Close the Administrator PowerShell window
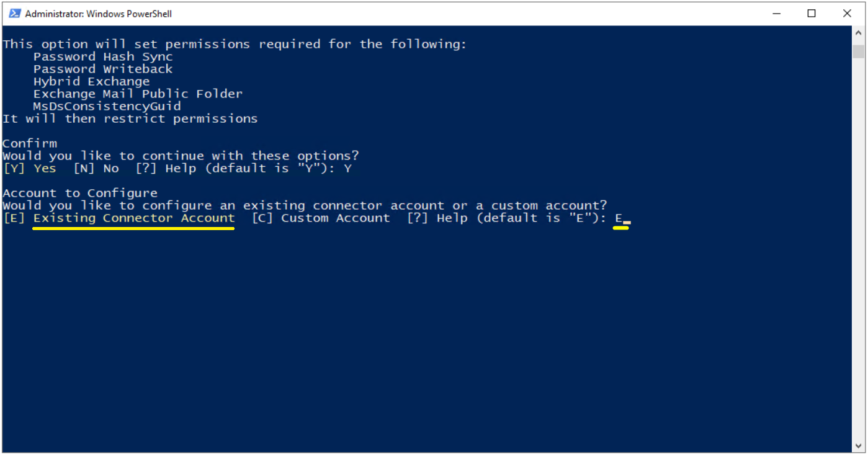The image size is (868, 454). pyautogui.click(x=847, y=13)
